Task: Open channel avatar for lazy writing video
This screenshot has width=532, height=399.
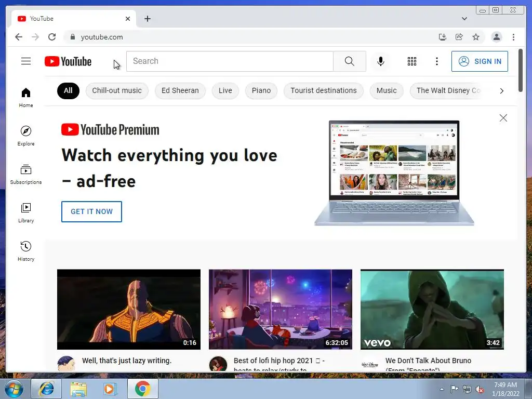Action: [x=66, y=364]
